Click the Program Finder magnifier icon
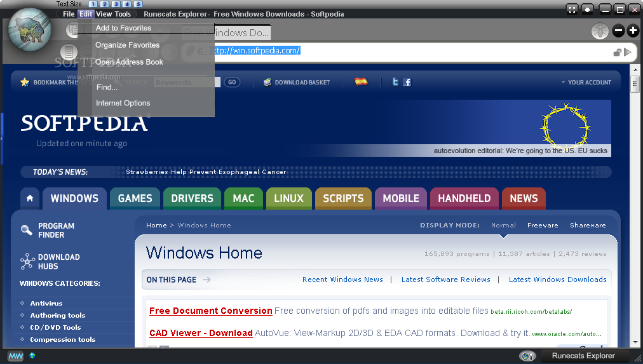Viewport: 643px width, 364px height. [x=26, y=230]
